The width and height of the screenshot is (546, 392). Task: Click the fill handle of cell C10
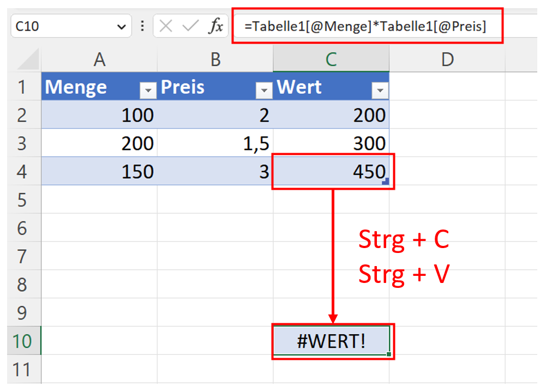[x=389, y=354]
